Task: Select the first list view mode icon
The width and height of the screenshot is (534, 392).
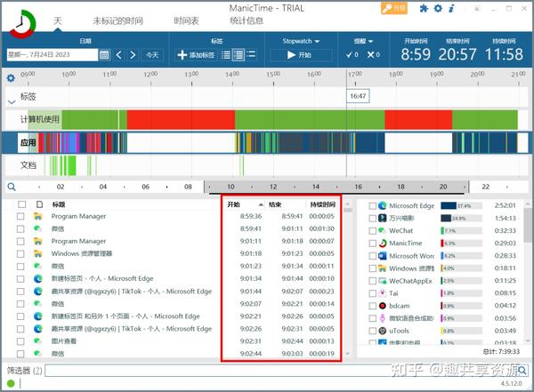Action: point(226,55)
